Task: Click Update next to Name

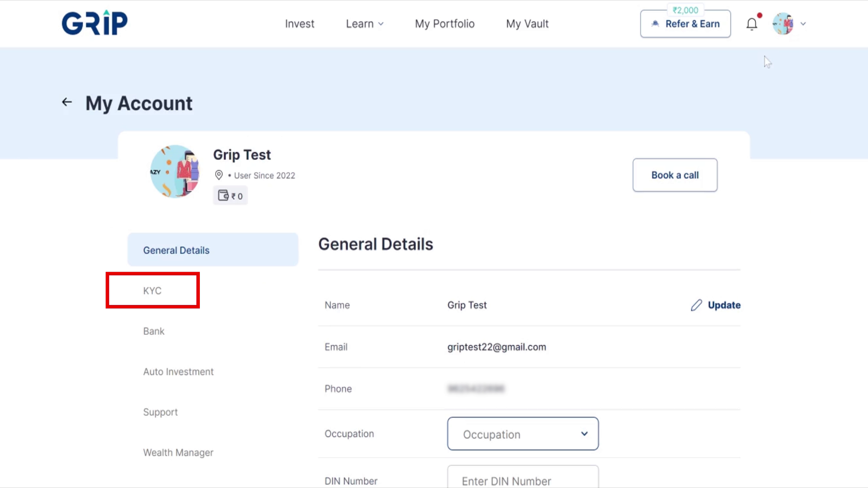Action: coord(724,305)
